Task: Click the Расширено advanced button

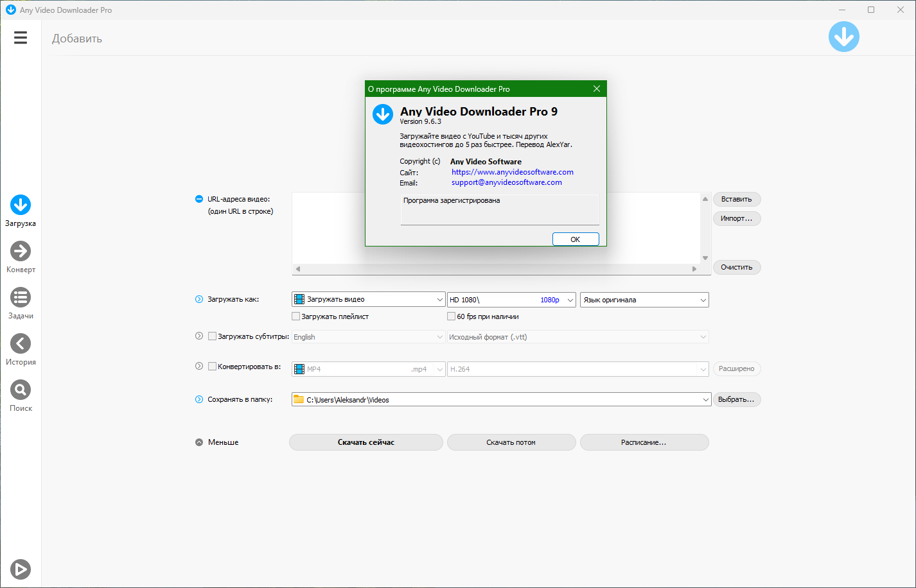Action: 737,368
